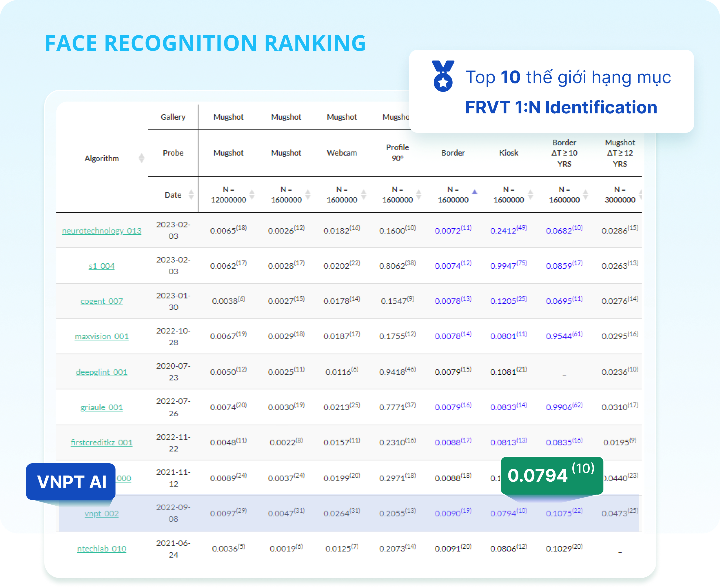Screen dimensions: 720x588
Task: Sort Border ΔT ≥ 10 YRS column
Action: click(585, 194)
